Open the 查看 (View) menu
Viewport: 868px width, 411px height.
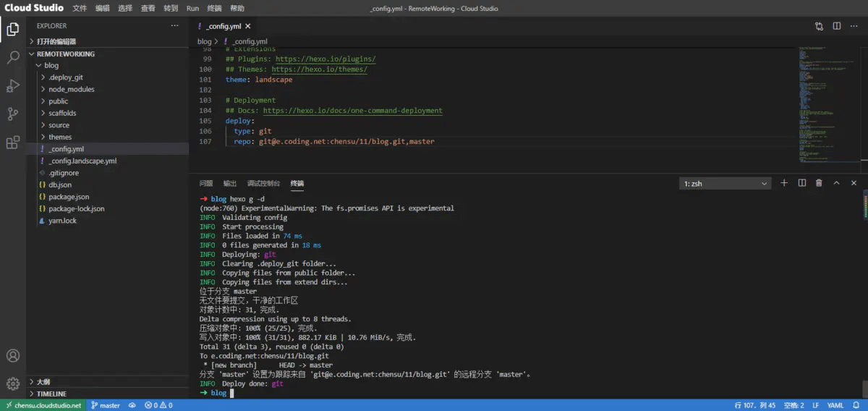[148, 9]
